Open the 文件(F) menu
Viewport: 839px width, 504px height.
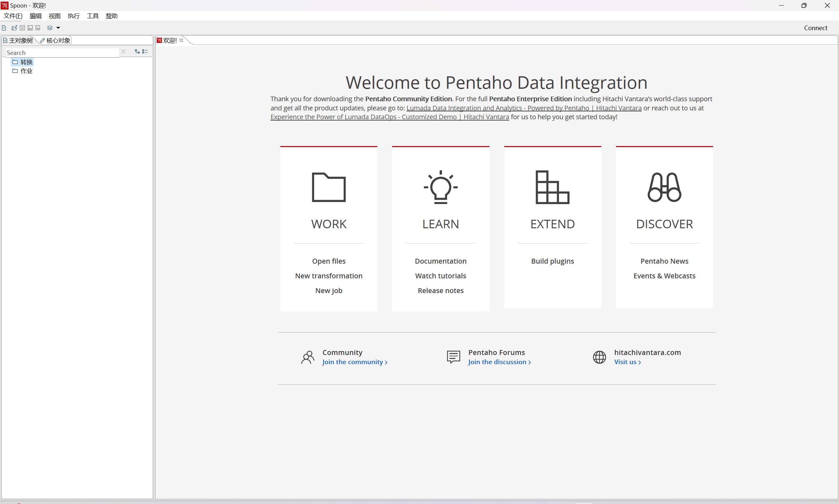(13, 16)
